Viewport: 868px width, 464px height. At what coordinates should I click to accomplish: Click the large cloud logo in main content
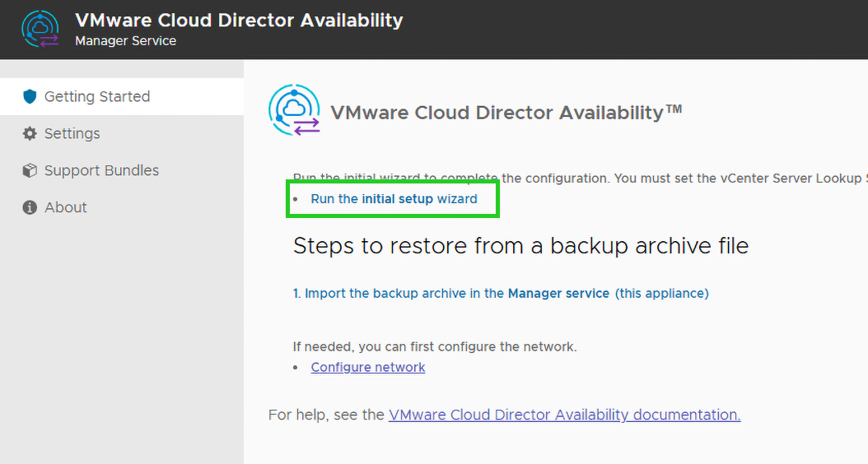pyautogui.click(x=294, y=110)
